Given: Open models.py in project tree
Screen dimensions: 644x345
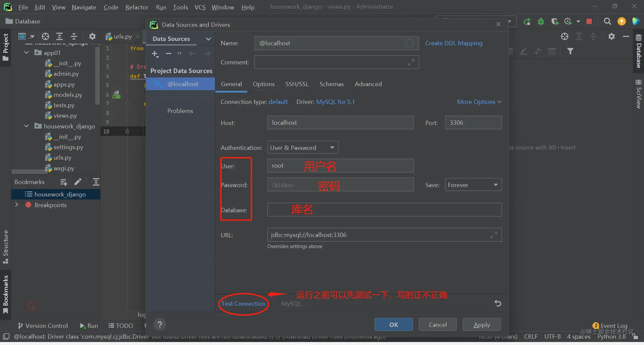Looking at the screenshot, I should [67, 95].
